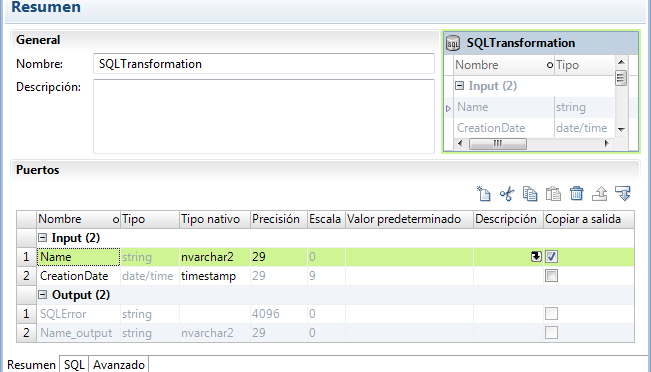
Task: Click the Escala column header
Action: [x=326, y=219]
